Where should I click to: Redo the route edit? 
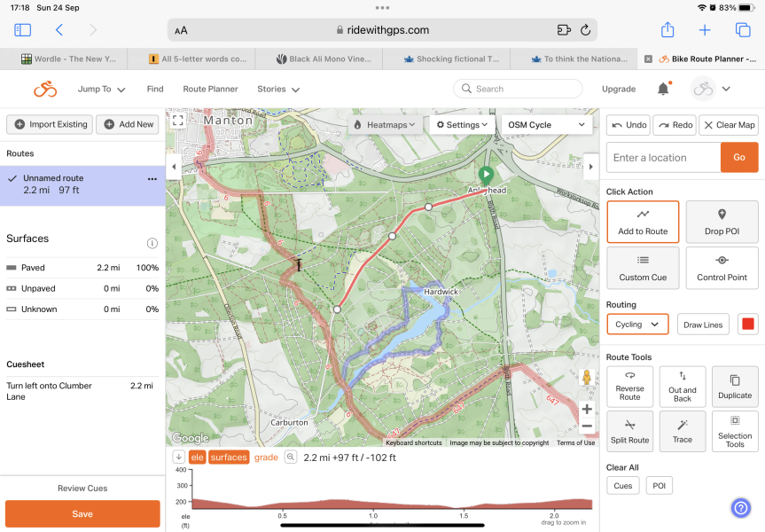coord(675,125)
